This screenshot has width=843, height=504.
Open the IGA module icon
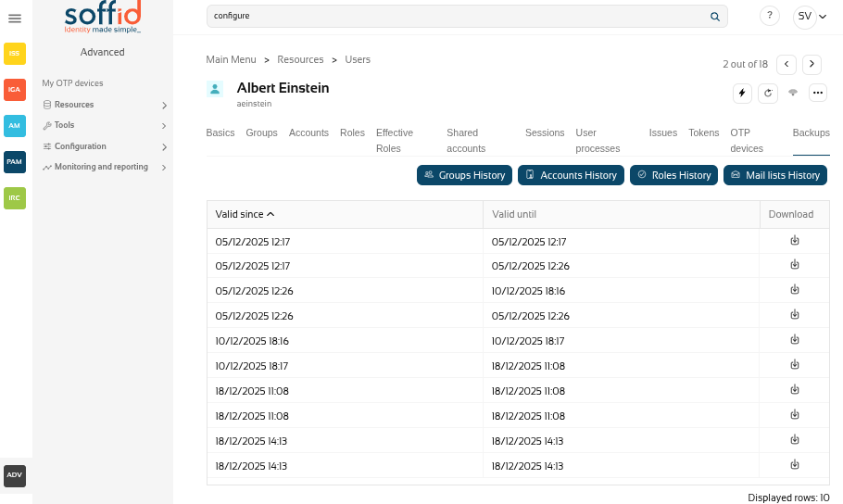tap(15, 90)
